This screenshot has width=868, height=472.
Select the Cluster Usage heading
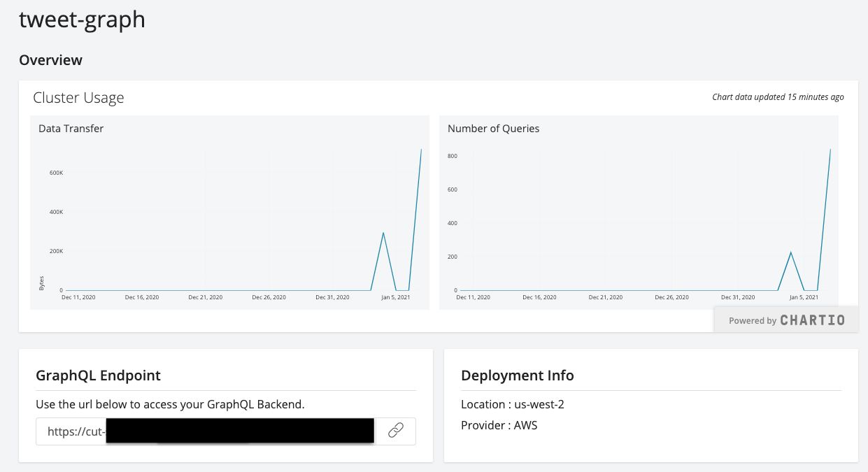[x=78, y=98]
